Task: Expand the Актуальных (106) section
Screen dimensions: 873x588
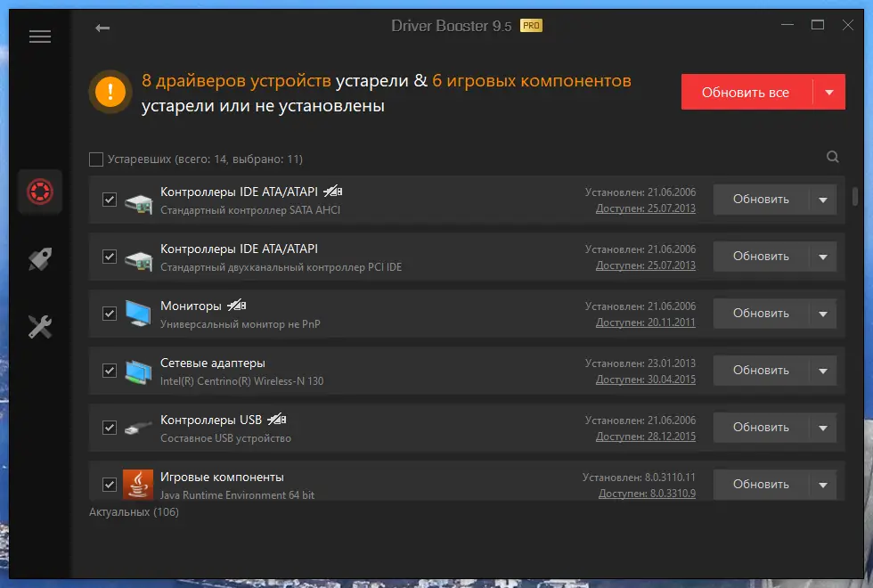Action: click(134, 511)
